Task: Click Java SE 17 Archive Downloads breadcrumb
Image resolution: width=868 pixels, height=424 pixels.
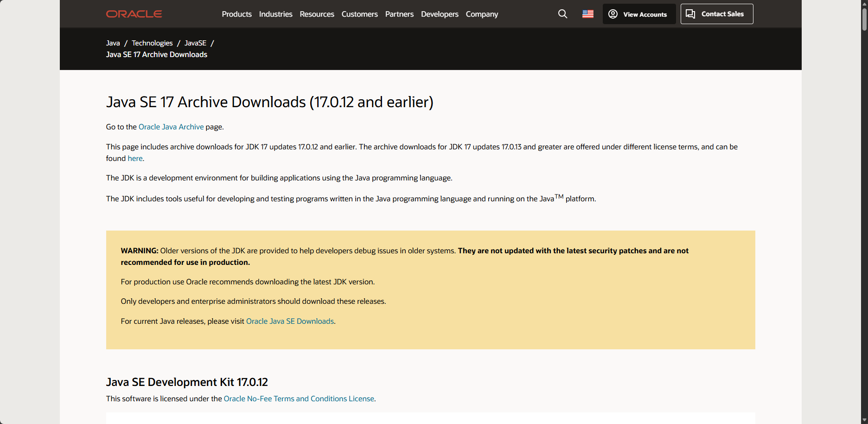Action: coord(156,54)
